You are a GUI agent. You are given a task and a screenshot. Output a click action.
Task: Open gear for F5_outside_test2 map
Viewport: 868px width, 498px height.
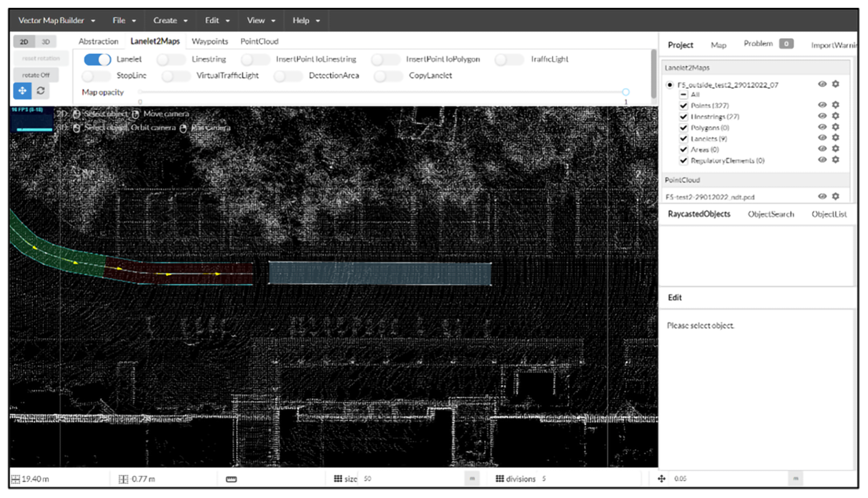click(835, 84)
